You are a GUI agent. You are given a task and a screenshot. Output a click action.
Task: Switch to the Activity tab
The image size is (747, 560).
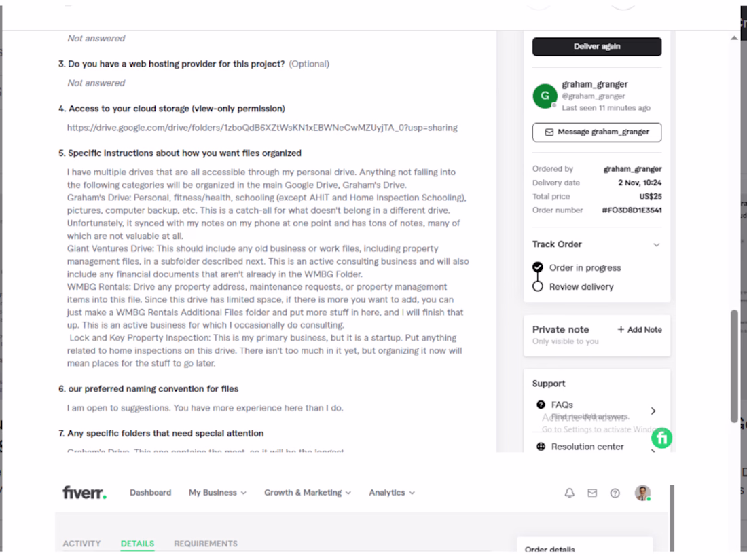(81, 544)
